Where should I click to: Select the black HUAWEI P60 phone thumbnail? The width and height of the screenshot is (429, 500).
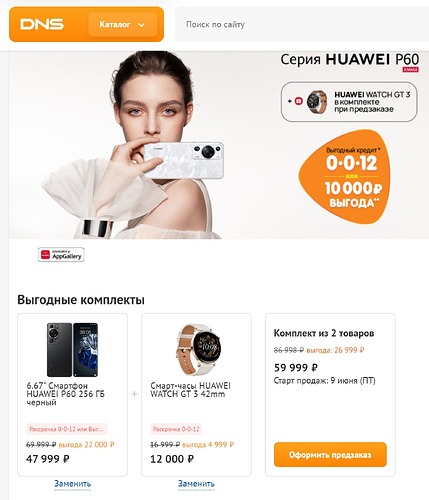click(72, 350)
